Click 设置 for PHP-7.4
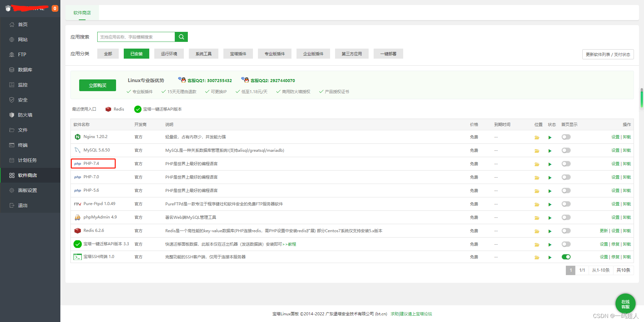 [x=615, y=164]
